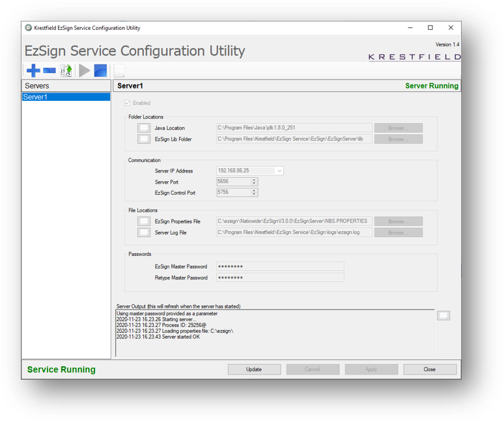Click the Close button at bottom

(x=430, y=369)
